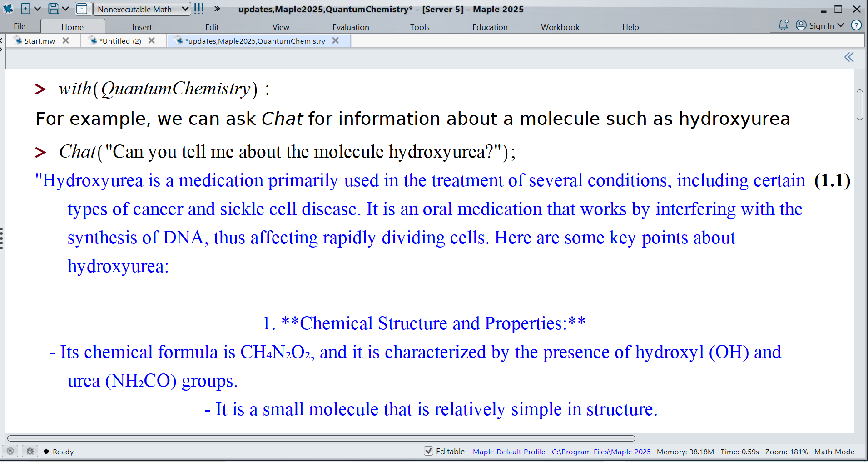Open the notifications bell icon

tap(783, 25)
